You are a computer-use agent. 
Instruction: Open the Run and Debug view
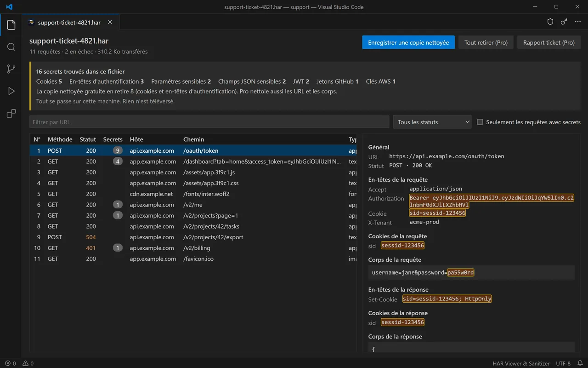pos(11,91)
